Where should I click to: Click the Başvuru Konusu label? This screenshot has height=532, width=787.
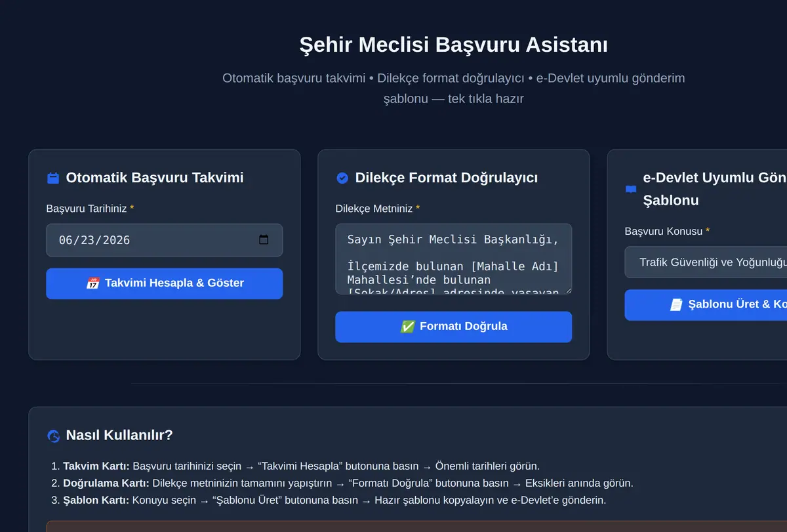point(667,231)
